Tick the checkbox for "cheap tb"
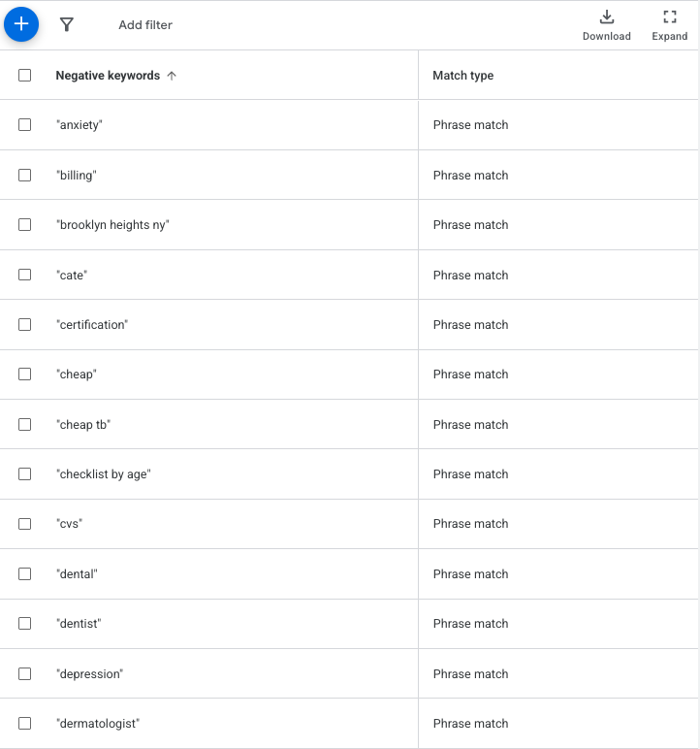 25,425
